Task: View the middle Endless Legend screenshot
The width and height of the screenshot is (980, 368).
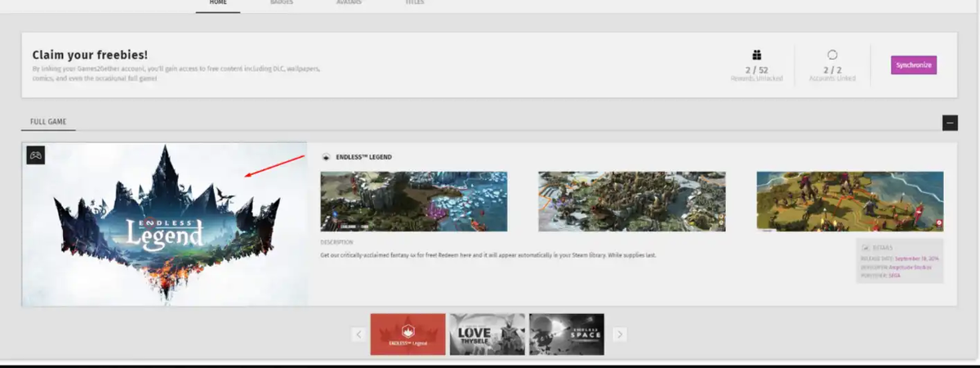Action: (632, 201)
